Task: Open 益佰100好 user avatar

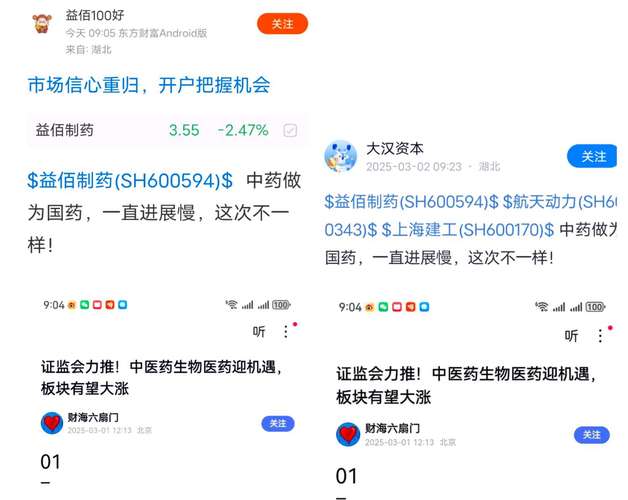Action: [x=42, y=23]
